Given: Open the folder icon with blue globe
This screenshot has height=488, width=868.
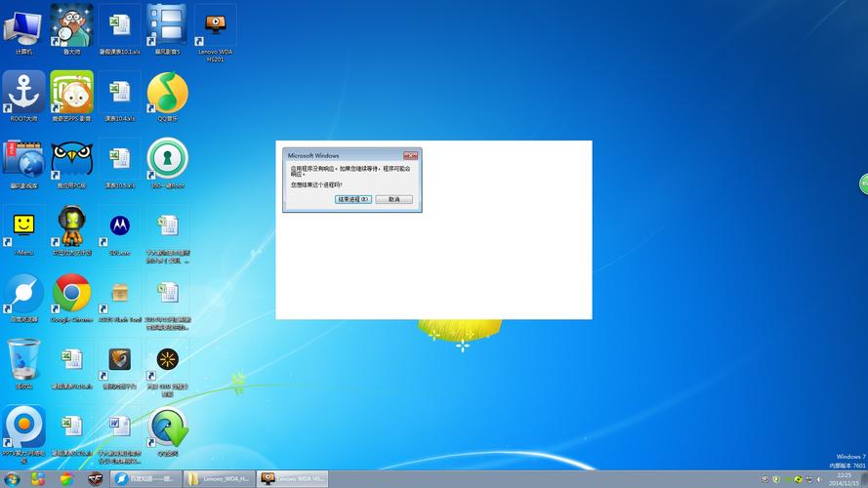Looking at the screenshot, I should [23, 163].
